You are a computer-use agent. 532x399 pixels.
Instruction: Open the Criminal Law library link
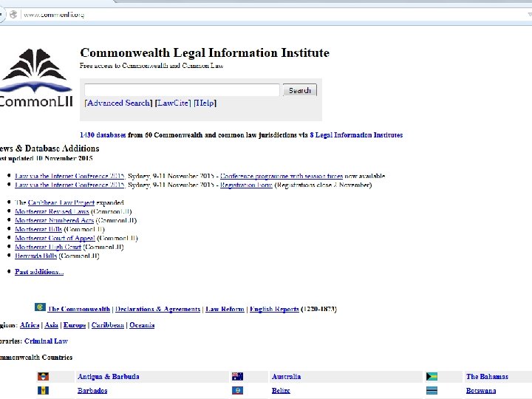46,341
